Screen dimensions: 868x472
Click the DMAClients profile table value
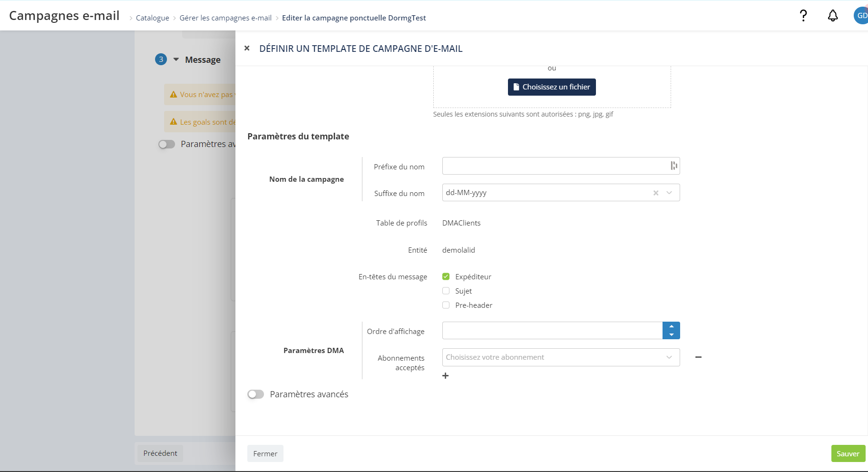(x=461, y=223)
